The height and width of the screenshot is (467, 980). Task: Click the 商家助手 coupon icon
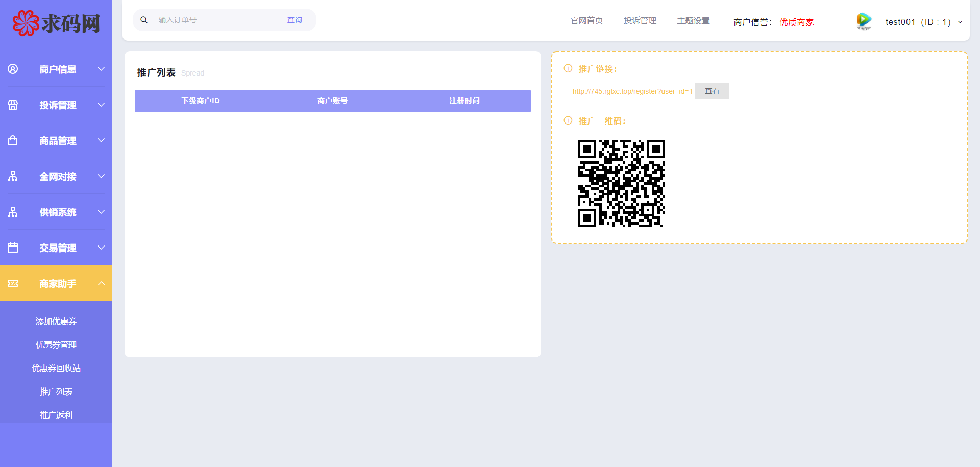point(13,283)
